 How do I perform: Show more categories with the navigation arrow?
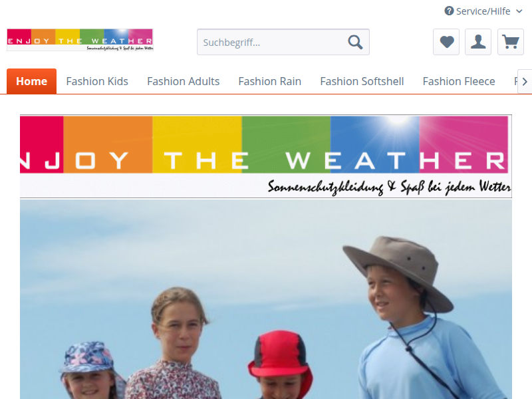pos(525,81)
